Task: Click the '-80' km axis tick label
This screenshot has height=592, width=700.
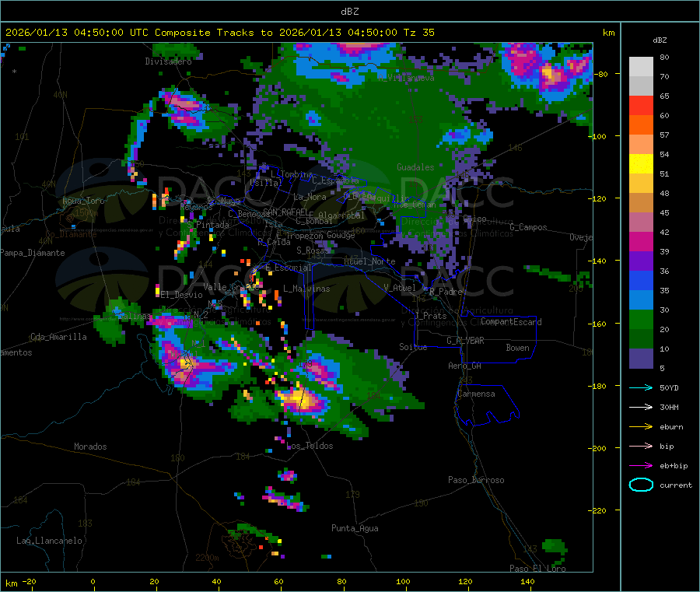Action: tap(601, 74)
